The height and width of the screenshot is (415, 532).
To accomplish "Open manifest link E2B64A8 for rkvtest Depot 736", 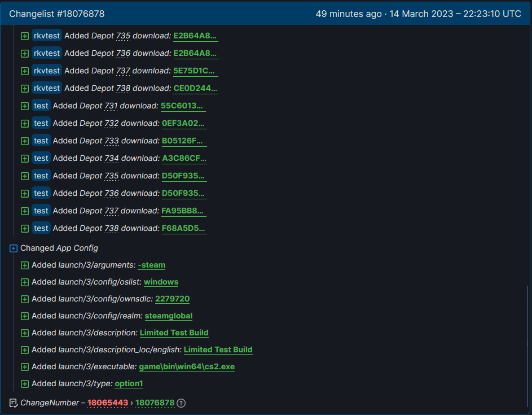I will coord(195,54).
